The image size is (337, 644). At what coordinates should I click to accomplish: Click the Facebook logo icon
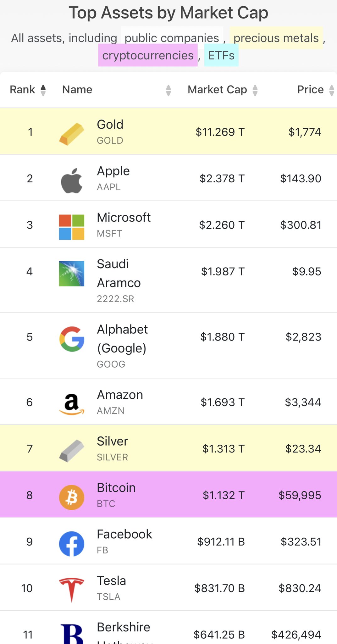72,544
